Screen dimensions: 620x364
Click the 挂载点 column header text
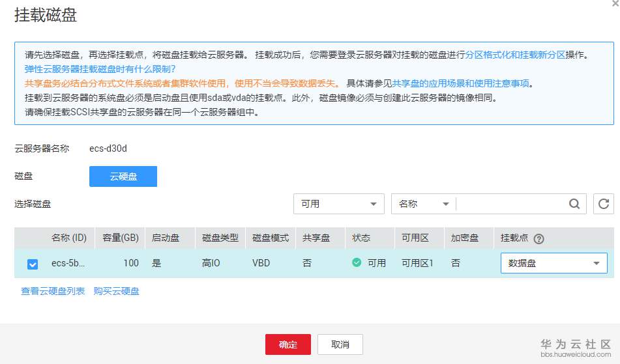pyautogui.click(x=514, y=238)
